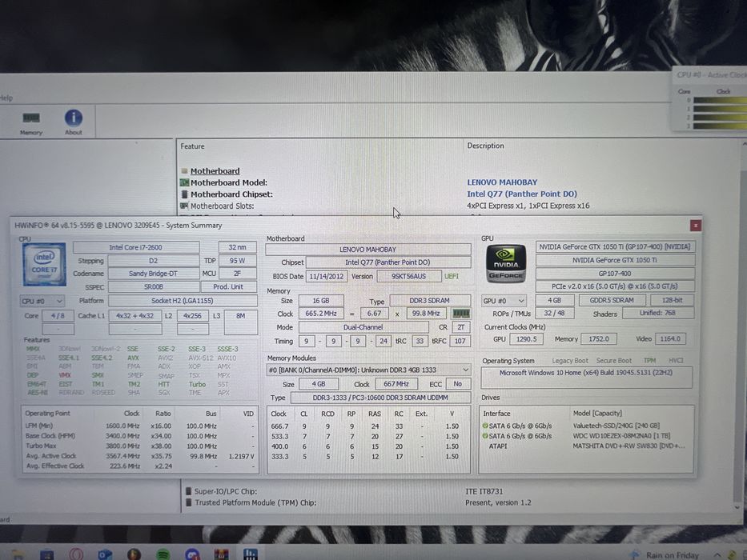Close the System Summary window
The width and height of the screenshot is (747, 560).
coord(695,226)
